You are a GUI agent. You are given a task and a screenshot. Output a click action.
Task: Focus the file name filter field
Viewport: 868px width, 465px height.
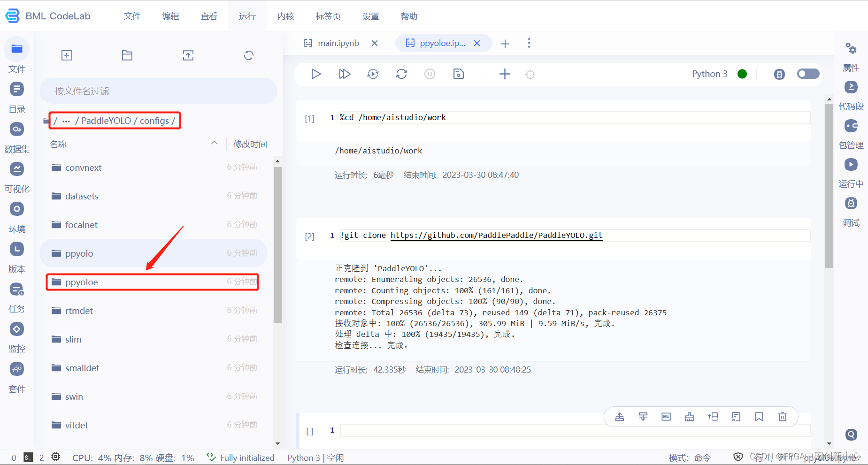(x=158, y=91)
